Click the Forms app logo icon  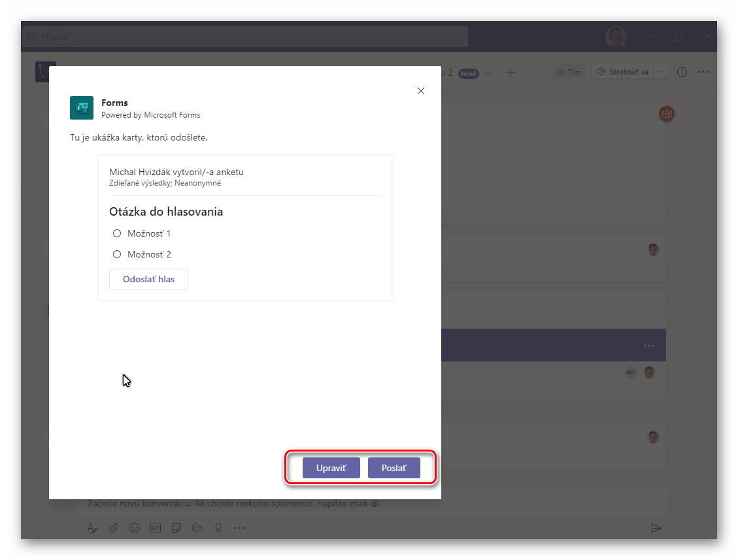(82, 108)
